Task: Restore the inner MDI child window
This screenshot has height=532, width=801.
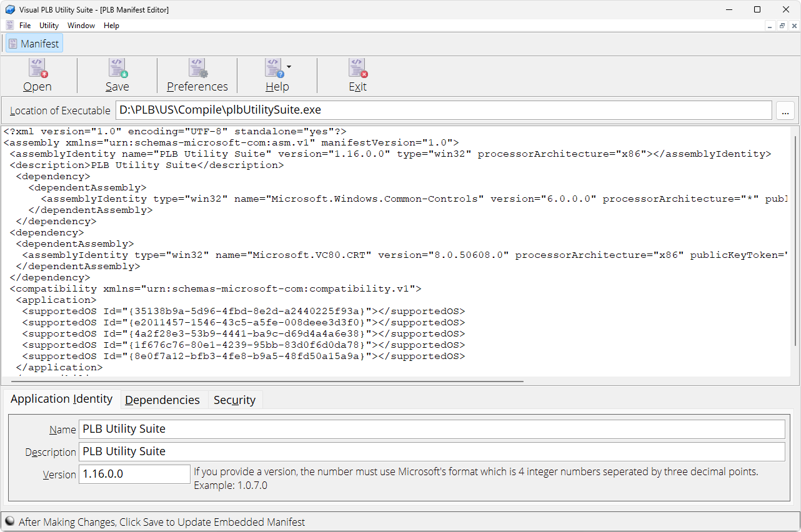Action: click(x=782, y=26)
